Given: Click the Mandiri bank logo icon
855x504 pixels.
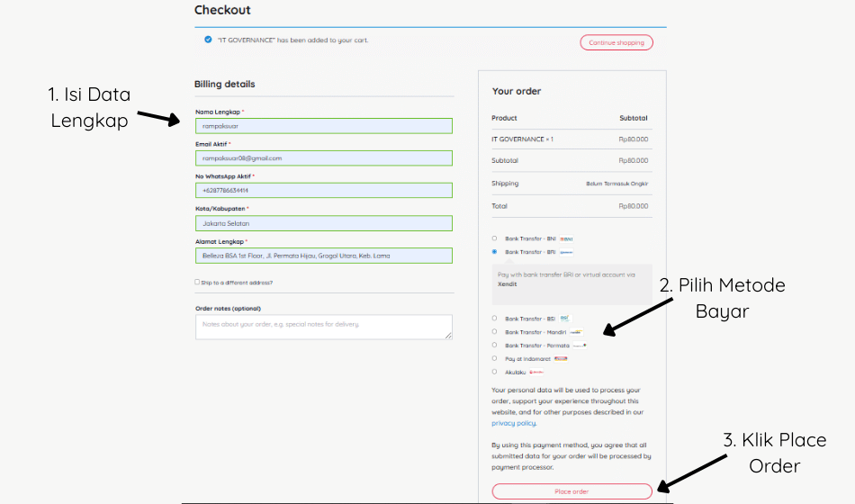Looking at the screenshot, I should pyautogui.click(x=576, y=332).
